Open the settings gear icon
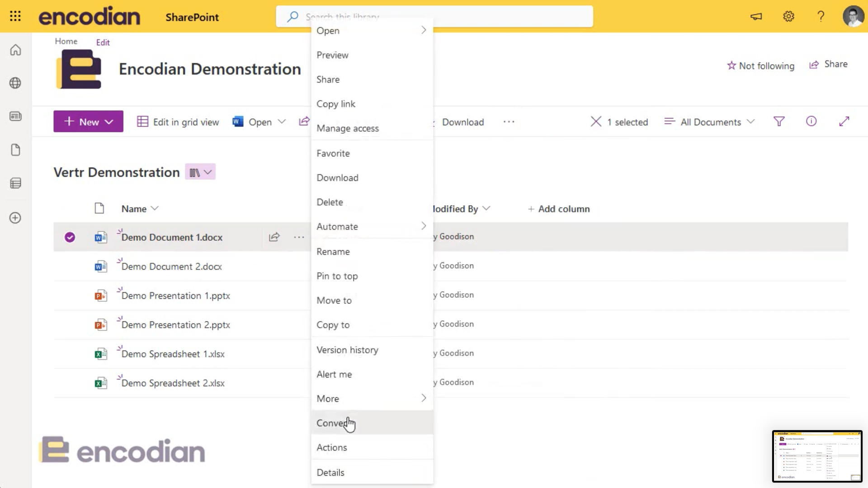868x488 pixels. coord(788,17)
